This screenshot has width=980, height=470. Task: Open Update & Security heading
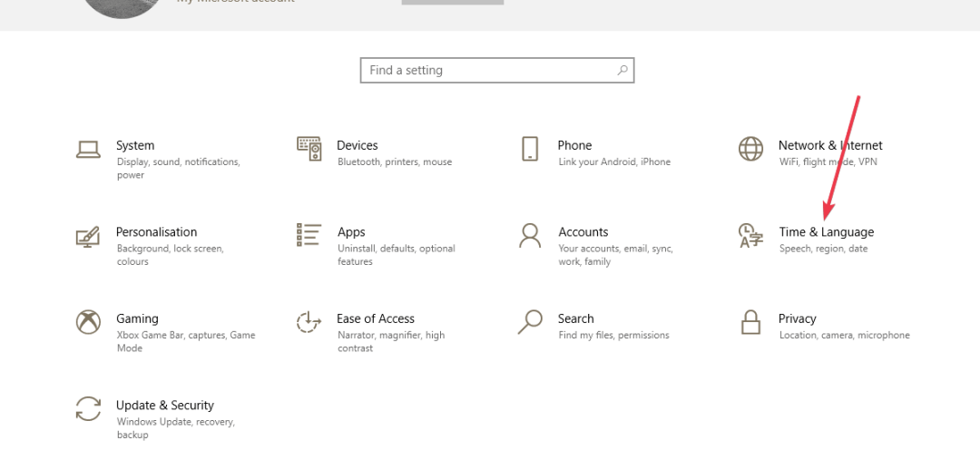coord(165,406)
